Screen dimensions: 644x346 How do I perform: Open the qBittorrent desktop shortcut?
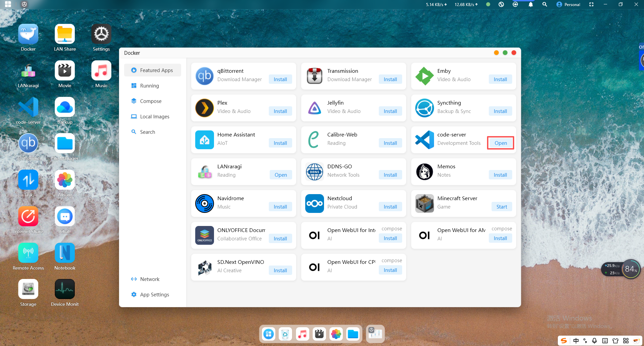point(28,143)
